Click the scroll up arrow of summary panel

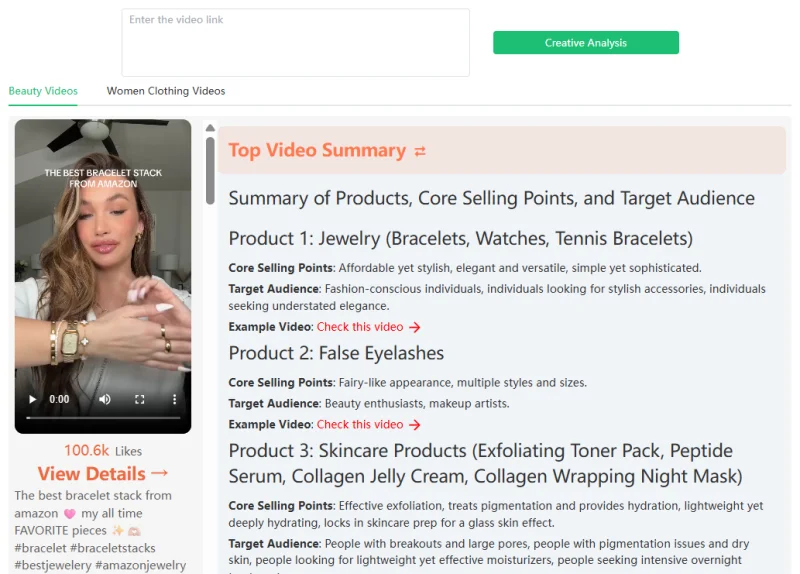pos(210,128)
